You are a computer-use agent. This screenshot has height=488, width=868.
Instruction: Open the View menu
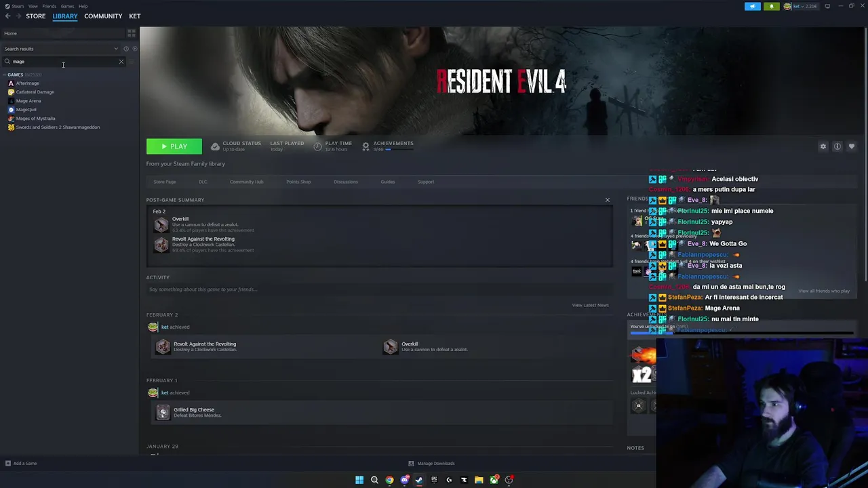click(33, 6)
